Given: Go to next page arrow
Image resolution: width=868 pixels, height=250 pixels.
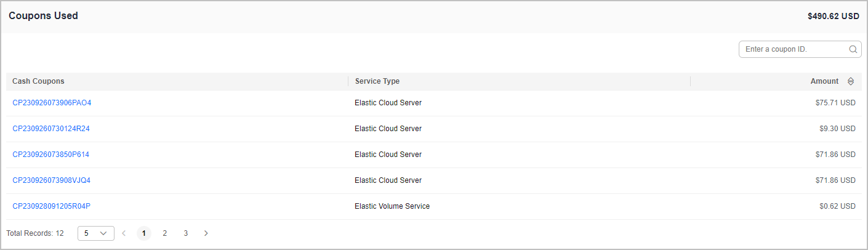Looking at the screenshot, I should [x=206, y=233].
